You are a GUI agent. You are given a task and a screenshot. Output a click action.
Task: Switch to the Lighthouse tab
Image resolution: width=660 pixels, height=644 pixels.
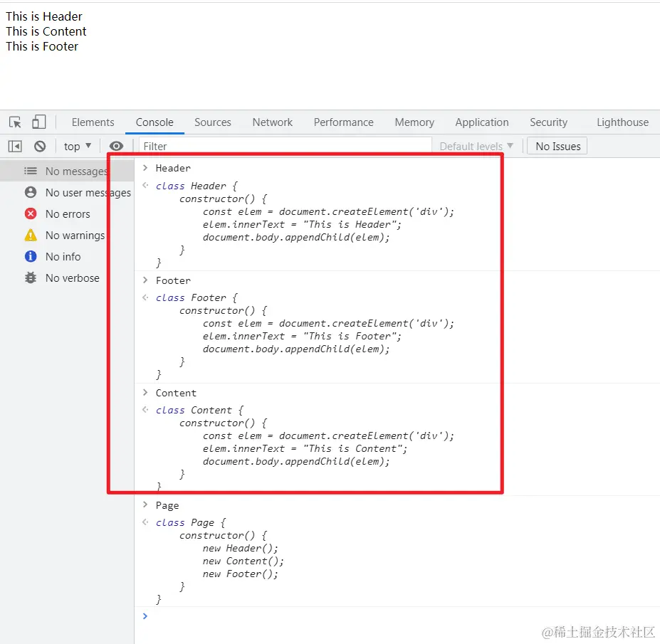[x=622, y=122]
